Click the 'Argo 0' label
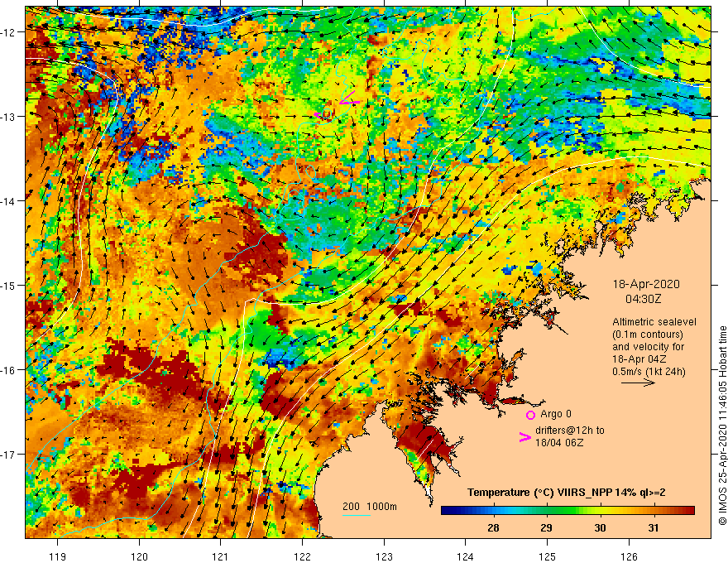This screenshot has height=563, width=728. click(x=556, y=414)
